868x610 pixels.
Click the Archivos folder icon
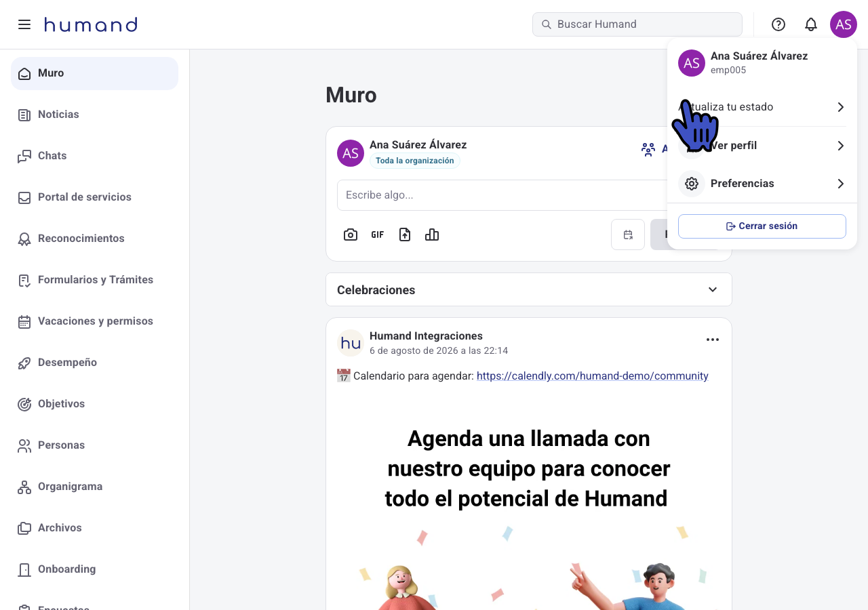[24, 528]
